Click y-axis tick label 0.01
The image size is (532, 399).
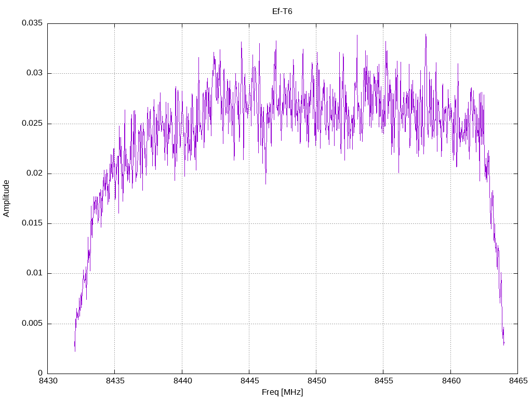35,273
